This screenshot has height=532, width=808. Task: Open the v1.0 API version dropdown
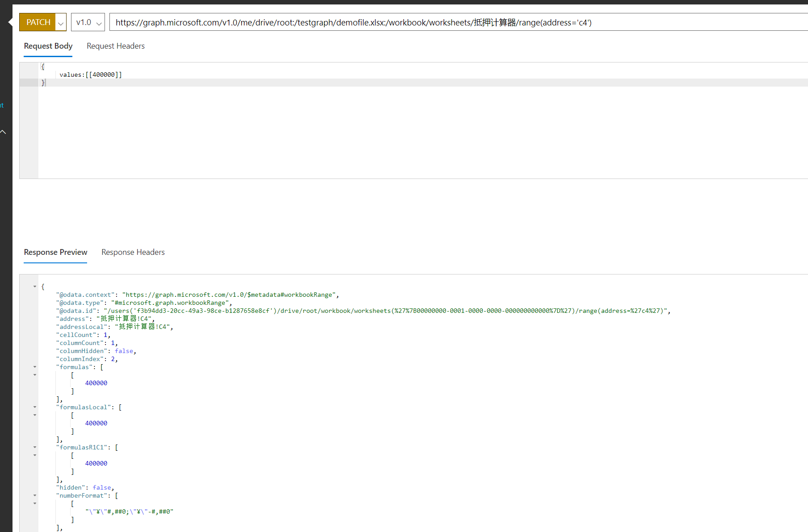(88, 22)
